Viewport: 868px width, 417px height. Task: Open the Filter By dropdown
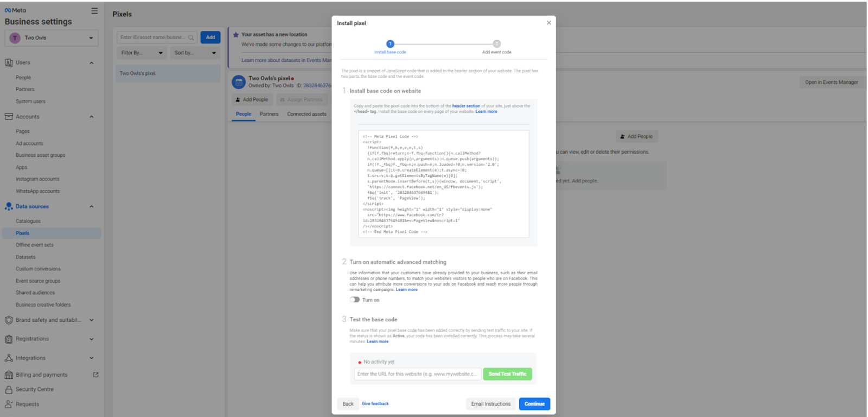pos(142,53)
